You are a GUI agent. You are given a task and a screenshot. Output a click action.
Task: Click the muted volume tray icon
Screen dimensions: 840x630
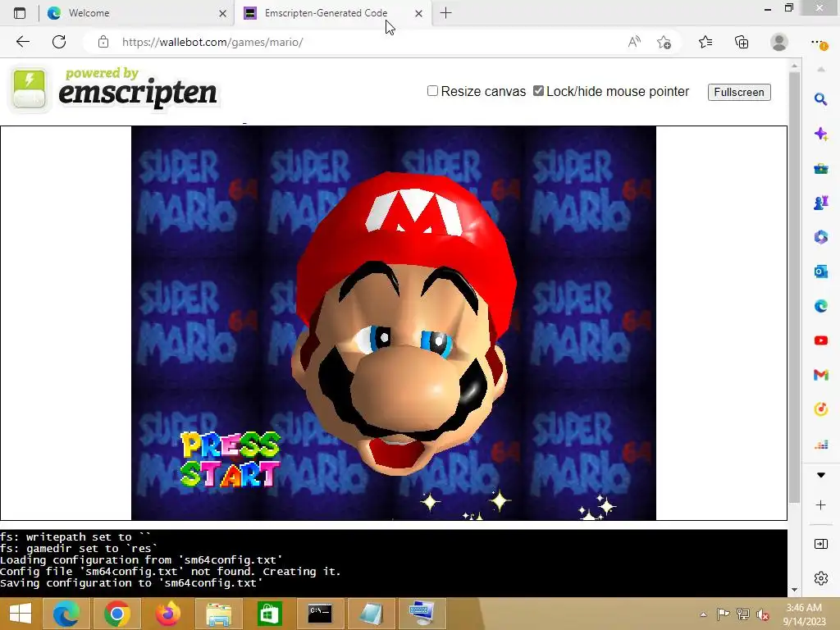(x=762, y=614)
